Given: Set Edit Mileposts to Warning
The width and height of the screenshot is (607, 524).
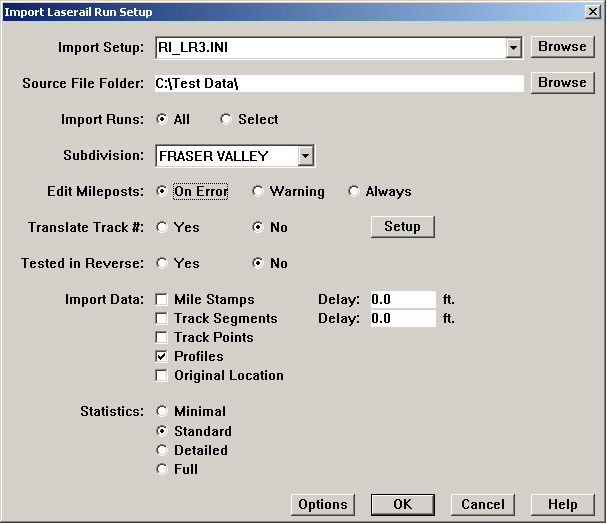Looking at the screenshot, I should (258, 192).
